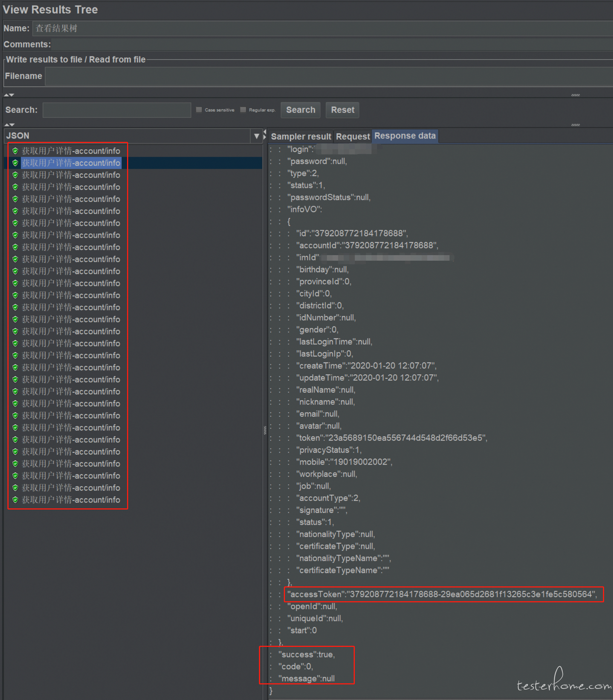Enable the Case sensitive checkbox
The image size is (613, 700).
tap(199, 110)
